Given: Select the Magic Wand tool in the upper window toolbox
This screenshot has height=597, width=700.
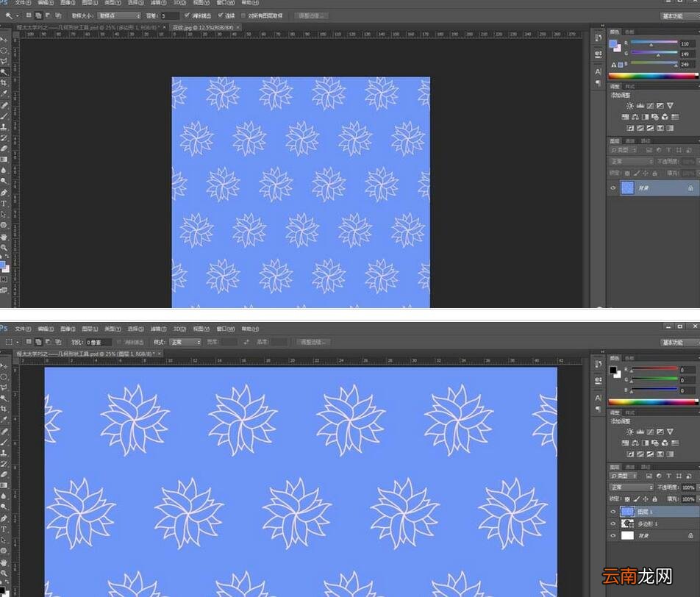Looking at the screenshot, I should pos(4,72).
